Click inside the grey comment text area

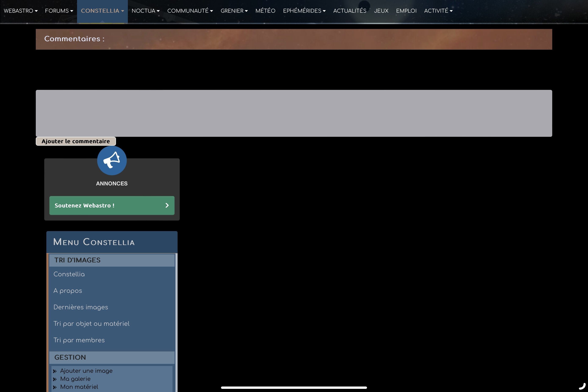click(294, 113)
